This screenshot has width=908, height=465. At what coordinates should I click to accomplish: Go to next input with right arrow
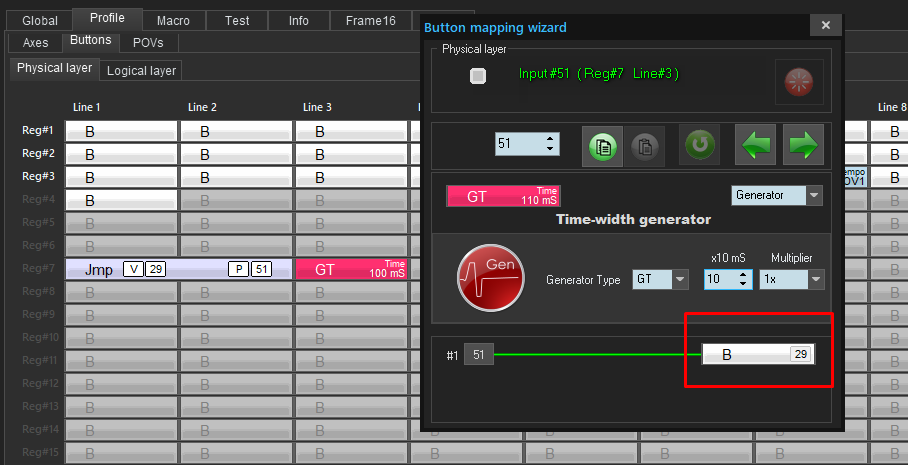803,145
